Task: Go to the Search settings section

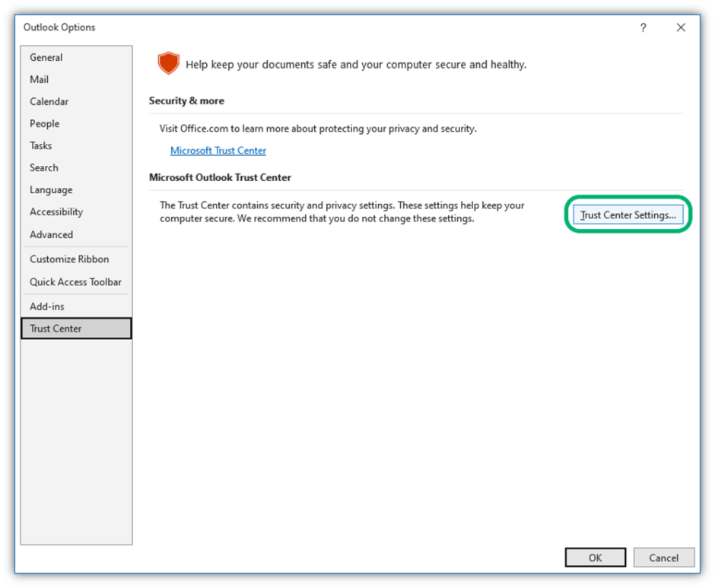Action: click(43, 167)
